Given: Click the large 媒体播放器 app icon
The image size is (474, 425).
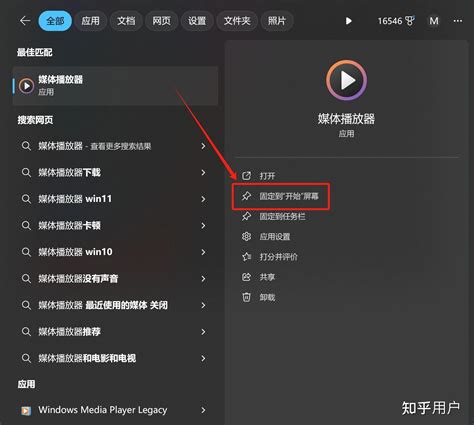Looking at the screenshot, I should click(x=346, y=80).
